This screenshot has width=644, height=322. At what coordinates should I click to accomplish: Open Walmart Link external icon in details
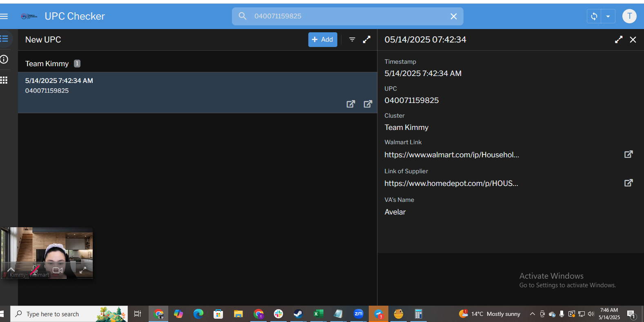[628, 154]
